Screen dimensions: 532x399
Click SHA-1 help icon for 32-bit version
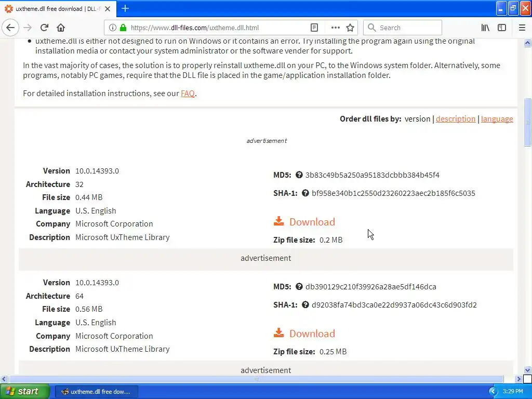point(305,193)
